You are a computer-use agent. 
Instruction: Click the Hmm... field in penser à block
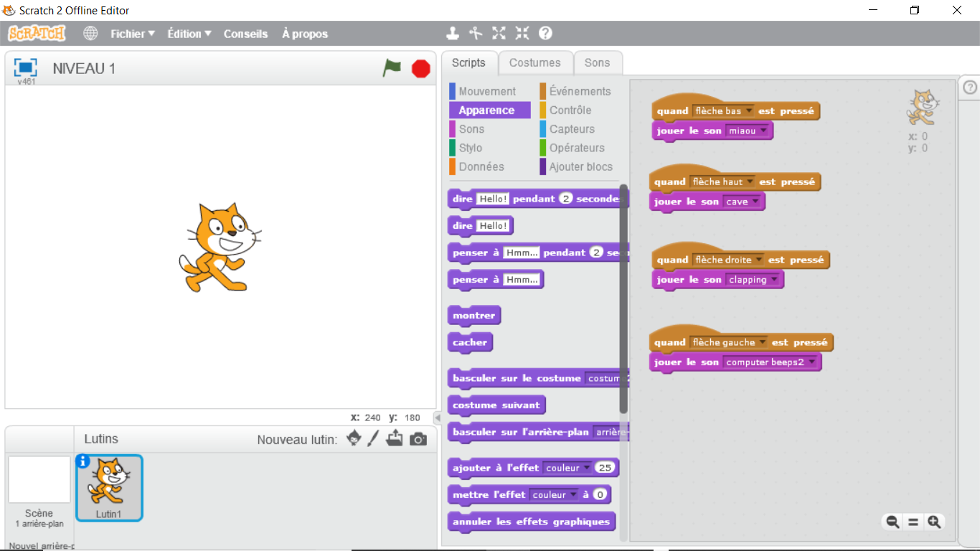(x=521, y=279)
